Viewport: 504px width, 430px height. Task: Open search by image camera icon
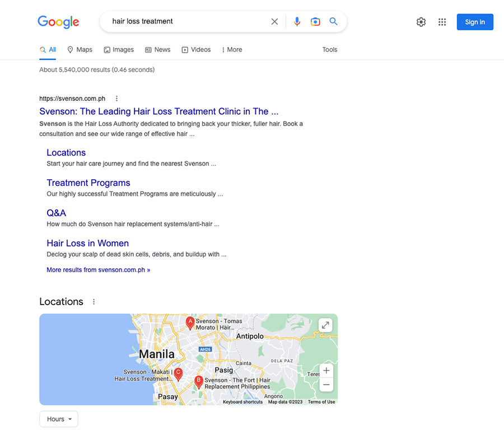click(x=315, y=21)
